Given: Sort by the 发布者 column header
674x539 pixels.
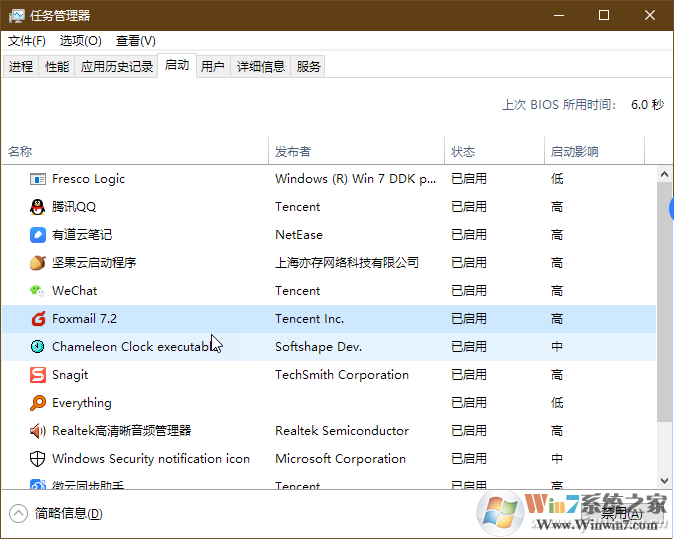Looking at the screenshot, I should [356, 151].
